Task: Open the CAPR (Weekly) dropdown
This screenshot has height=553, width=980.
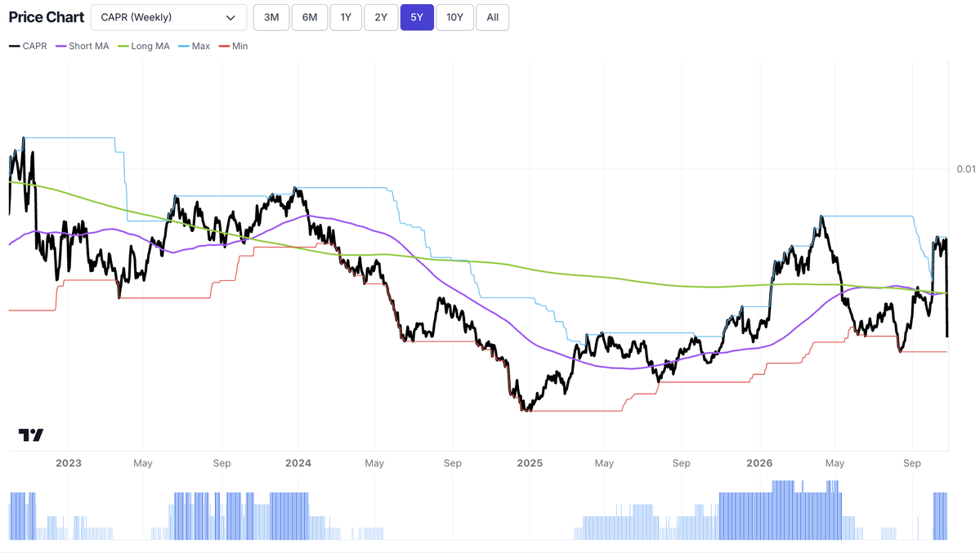Action: tap(168, 17)
